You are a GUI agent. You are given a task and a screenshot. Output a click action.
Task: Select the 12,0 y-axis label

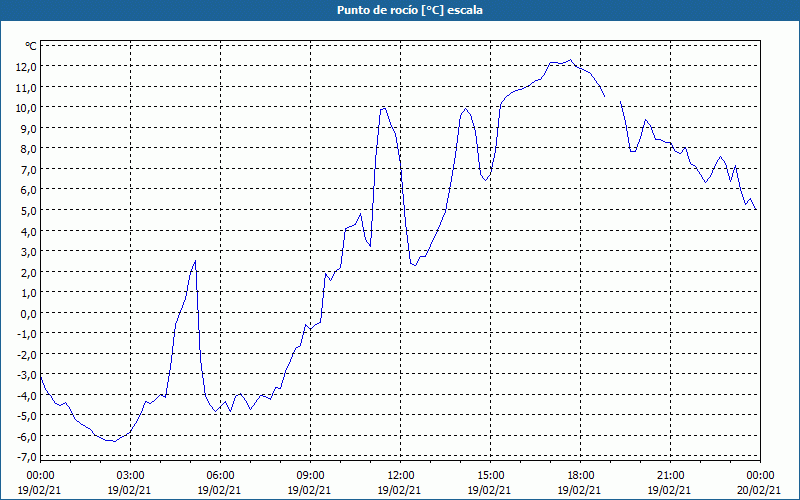27,66
